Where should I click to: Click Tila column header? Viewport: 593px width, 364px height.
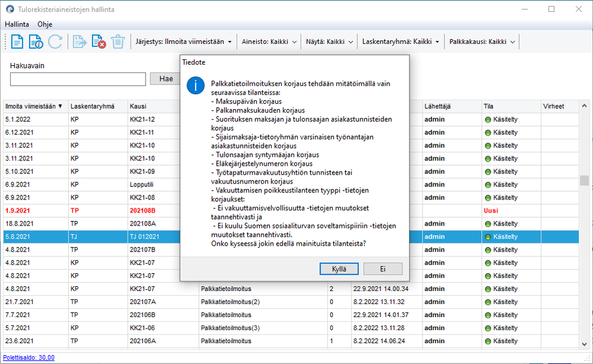512,107
